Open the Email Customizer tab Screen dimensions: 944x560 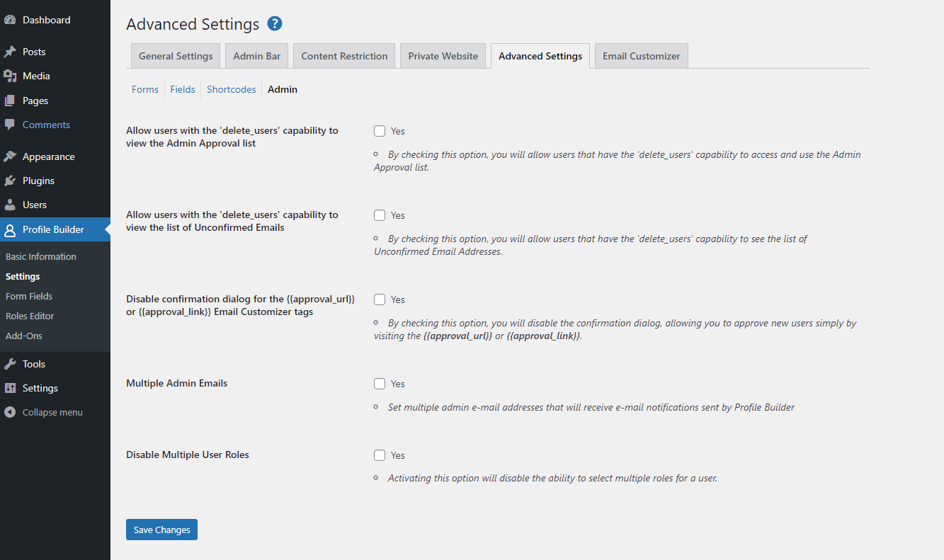pos(642,56)
